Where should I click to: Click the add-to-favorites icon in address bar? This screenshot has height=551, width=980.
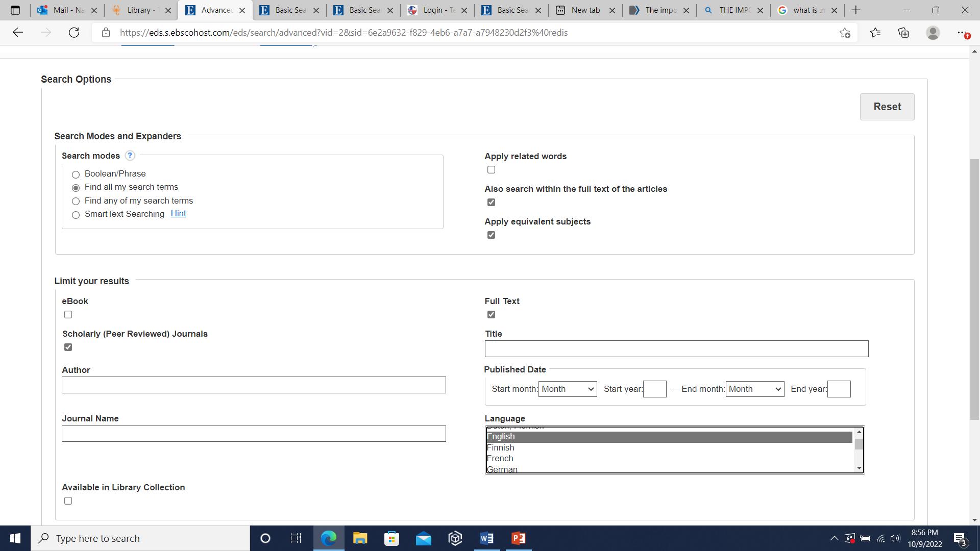(845, 33)
